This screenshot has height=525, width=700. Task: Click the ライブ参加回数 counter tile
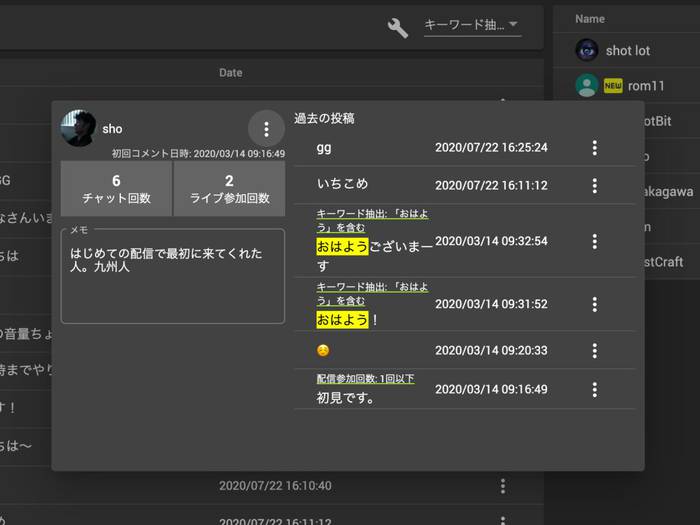[229, 188]
